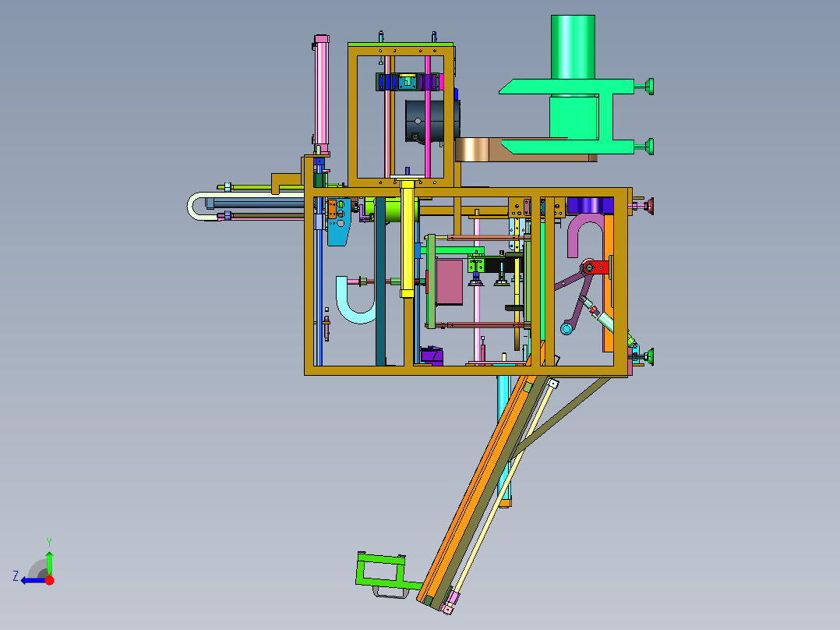Select the blue block at frame top right
840x630 pixels.
[x=590, y=205]
